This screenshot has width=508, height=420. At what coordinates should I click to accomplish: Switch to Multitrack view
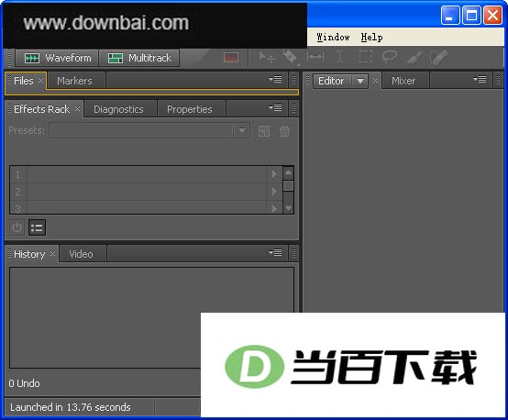click(139, 58)
